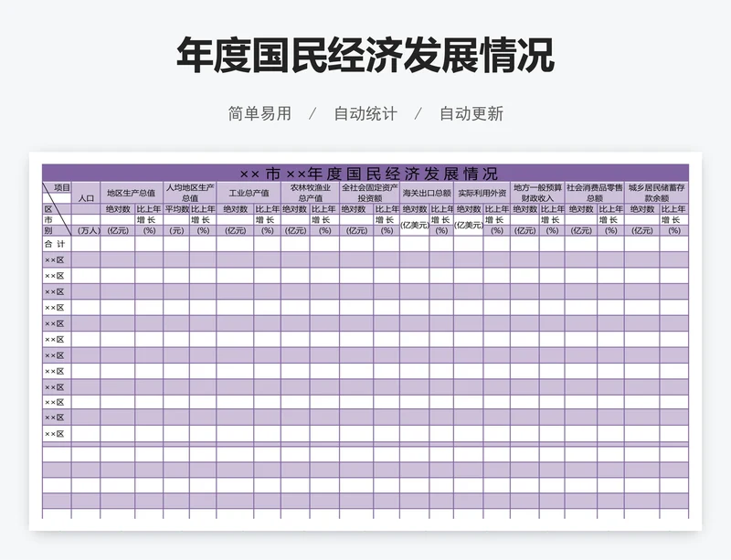Click 绝对数 subheader under 工业总产值
Image resolution: width=731 pixels, height=560 pixels.
(x=236, y=209)
